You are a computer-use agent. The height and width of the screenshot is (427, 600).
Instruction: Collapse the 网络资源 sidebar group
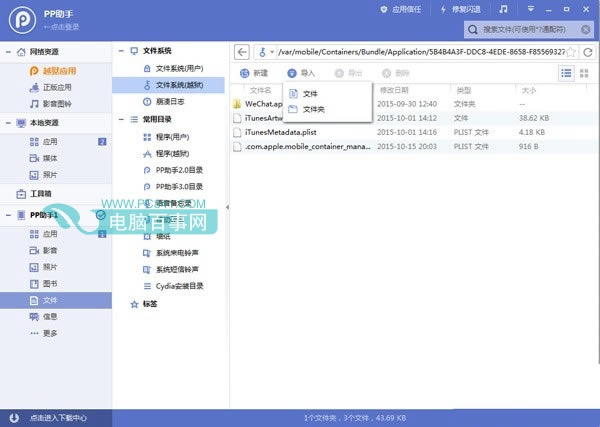point(8,52)
